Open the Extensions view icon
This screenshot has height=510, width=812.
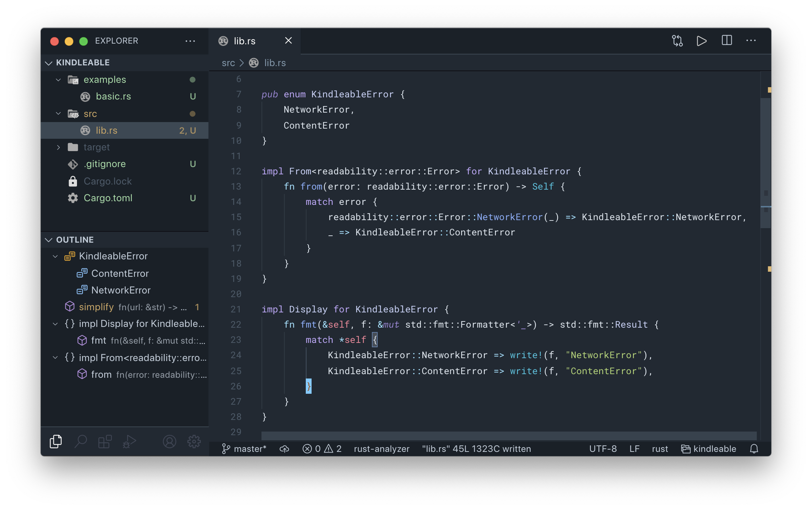pos(105,441)
